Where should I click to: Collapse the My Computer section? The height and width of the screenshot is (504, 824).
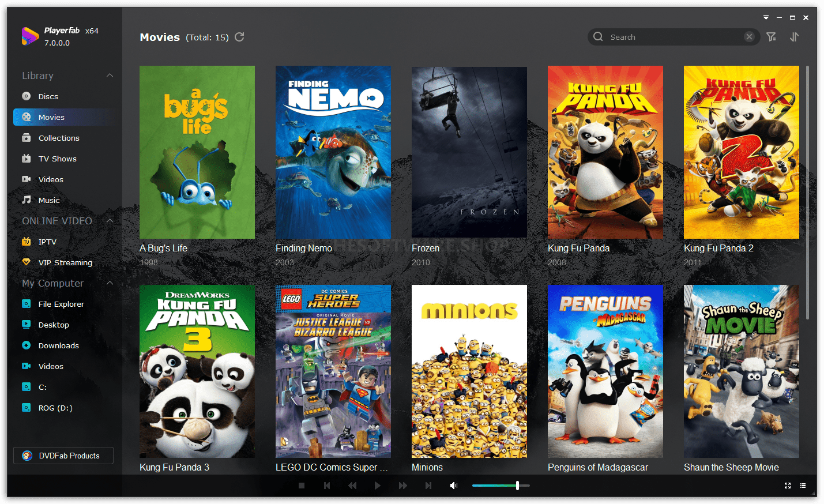[x=109, y=283]
